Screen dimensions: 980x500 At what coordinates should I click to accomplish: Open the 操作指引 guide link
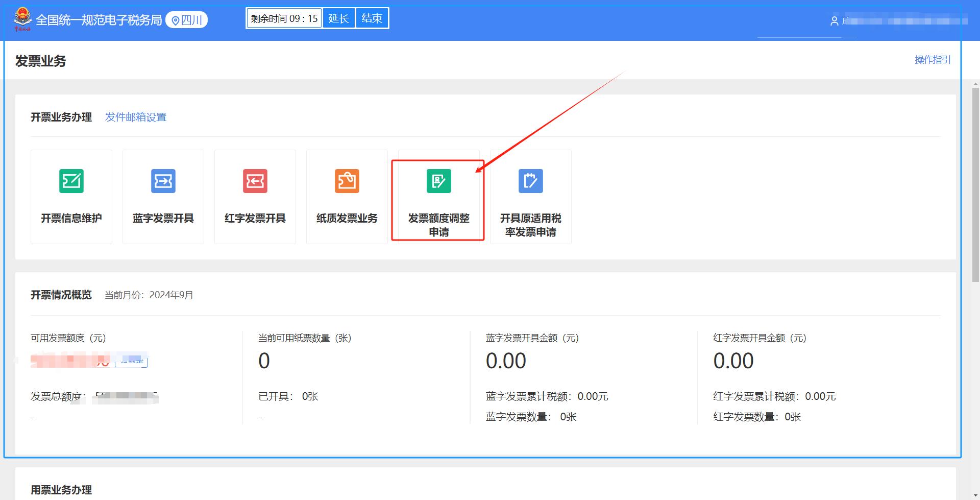[932, 60]
